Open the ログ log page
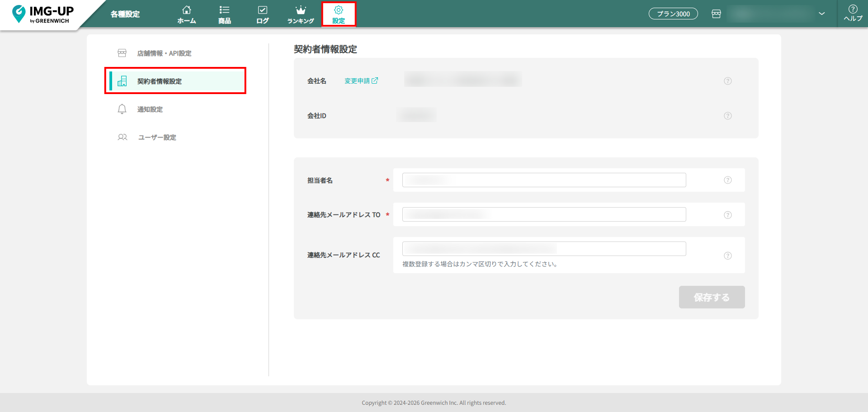The image size is (868, 412). 262,14
